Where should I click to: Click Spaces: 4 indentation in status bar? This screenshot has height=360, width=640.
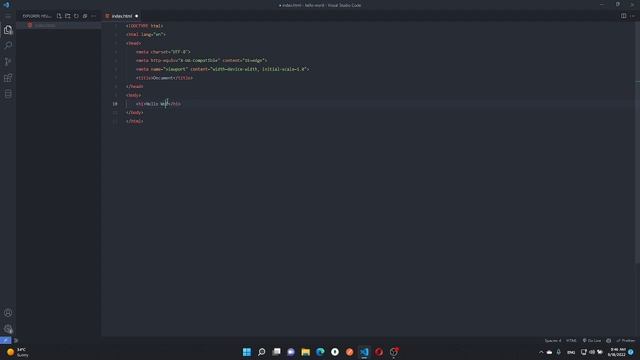tap(553, 340)
